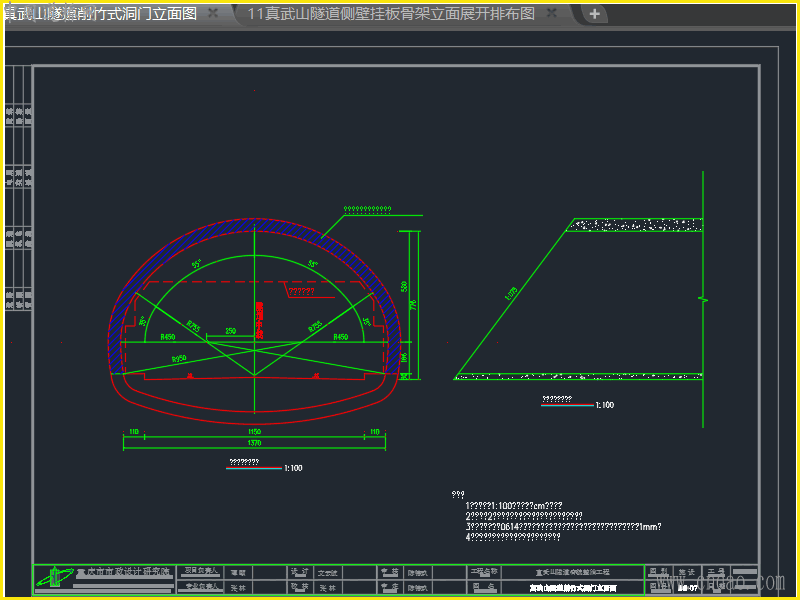Select note line 3 mentioning 1mm
This screenshot has height=600, width=800.
click(x=563, y=527)
